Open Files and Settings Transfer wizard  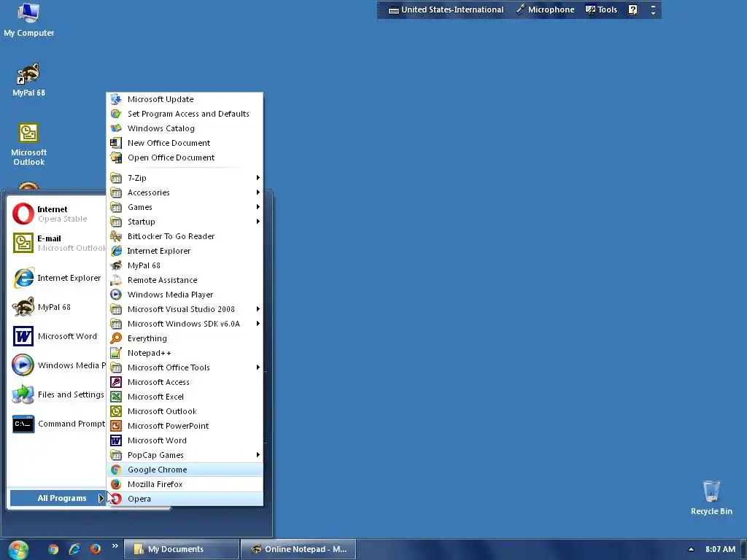pyautogui.click(x=57, y=394)
